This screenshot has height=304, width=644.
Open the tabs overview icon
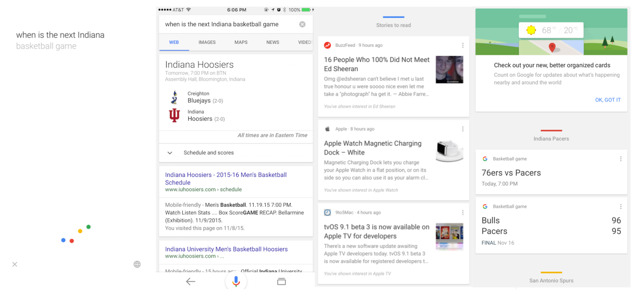click(281, 281)
